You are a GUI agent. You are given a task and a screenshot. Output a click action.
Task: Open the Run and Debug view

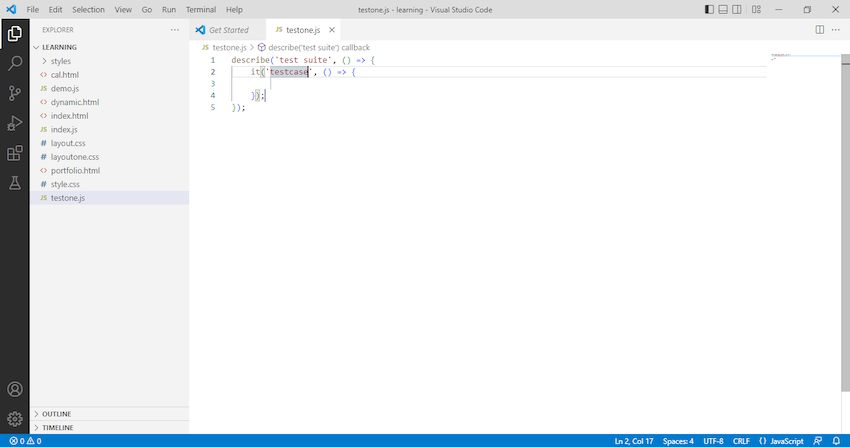pyautogui.click(x=15, y=123)
